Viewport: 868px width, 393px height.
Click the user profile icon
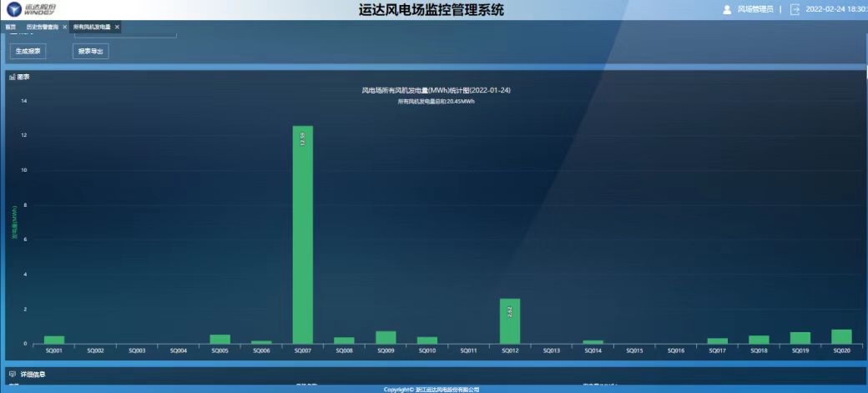pos(727,10)
